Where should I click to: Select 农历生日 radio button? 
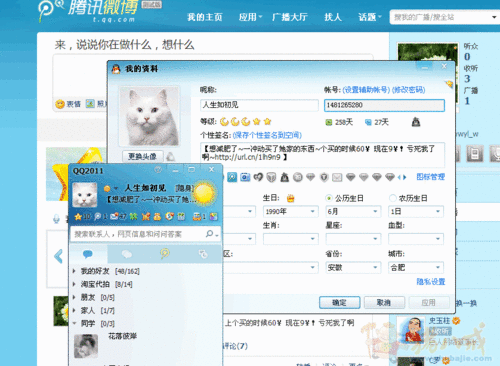[393, 198]
